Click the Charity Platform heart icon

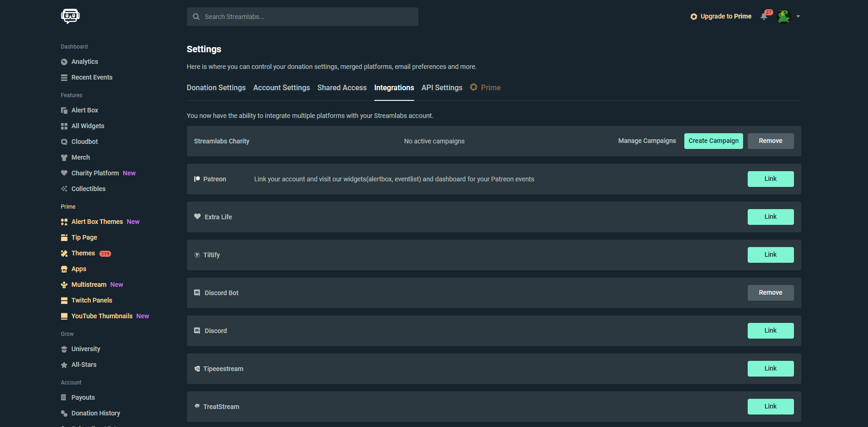64,173
